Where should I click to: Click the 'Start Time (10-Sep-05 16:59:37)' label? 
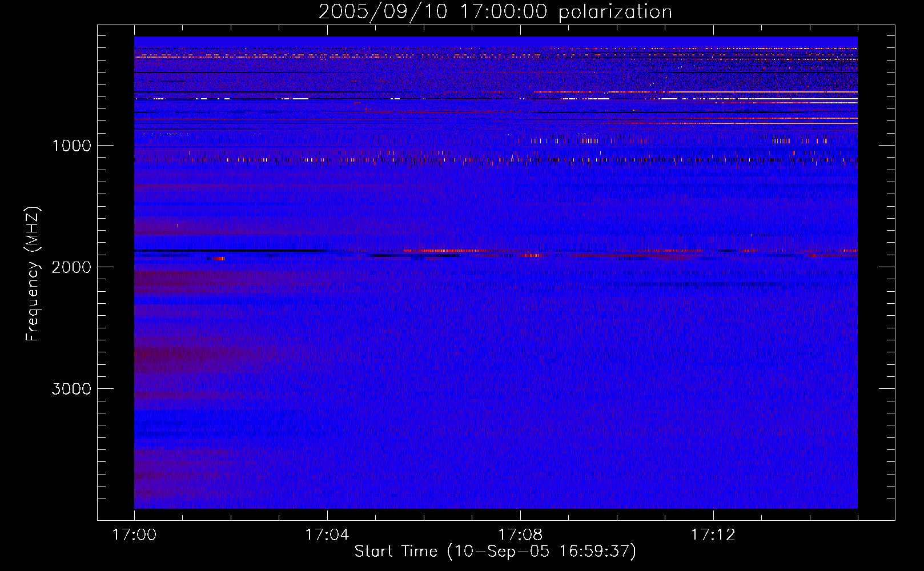pos(495,552)
